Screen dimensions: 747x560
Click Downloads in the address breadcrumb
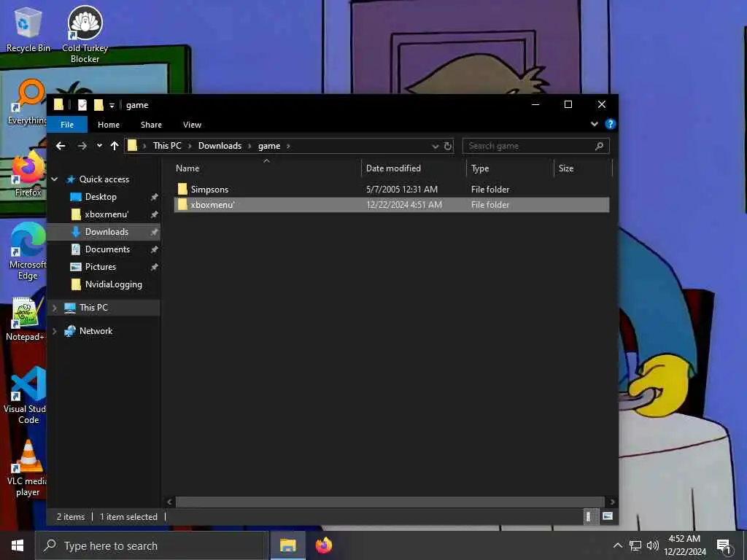tap(220, 146)
